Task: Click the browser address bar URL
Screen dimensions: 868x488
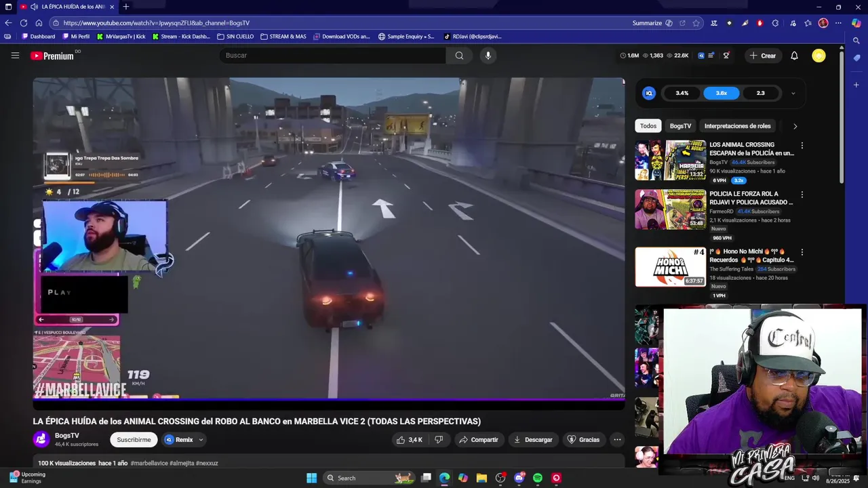Action: [x=156, y=23]
